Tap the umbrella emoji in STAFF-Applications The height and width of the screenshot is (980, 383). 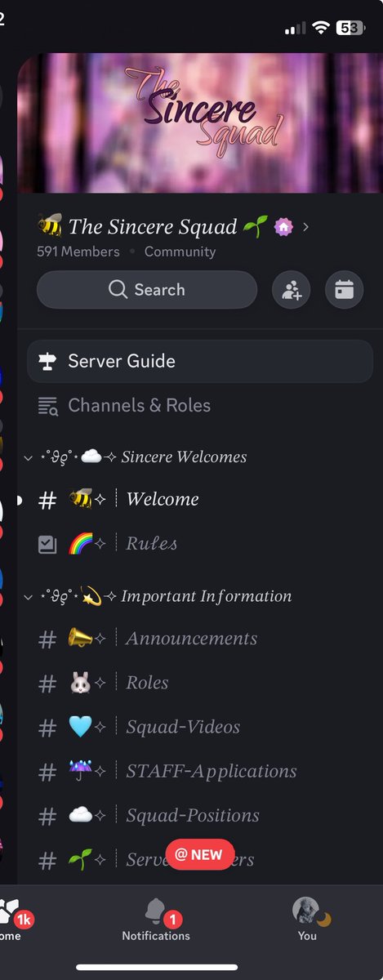click(80, 771)
